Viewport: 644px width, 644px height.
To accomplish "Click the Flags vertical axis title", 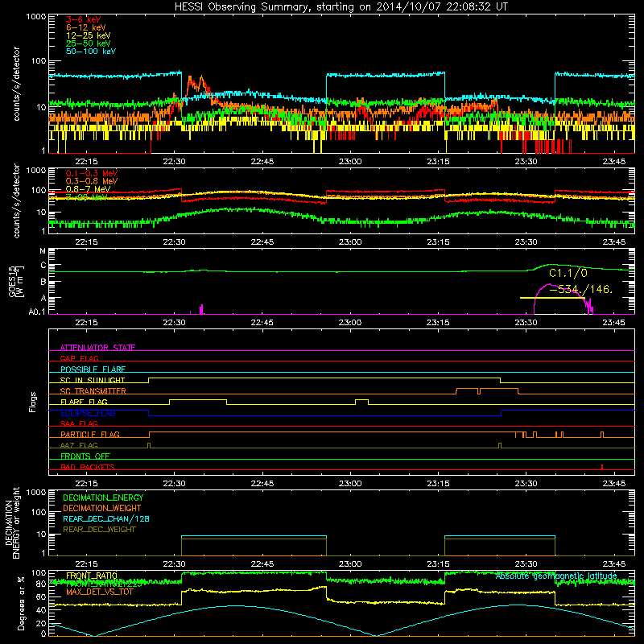I will (33, 402).
